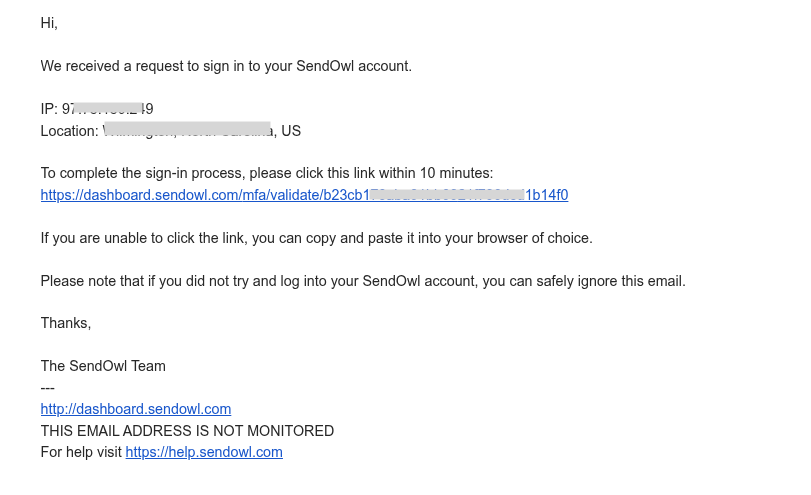Viewport: 811px width, 495px height.
Task: Click the "For help visit" text
Action: pyautogui.click(x=81, y=452)
